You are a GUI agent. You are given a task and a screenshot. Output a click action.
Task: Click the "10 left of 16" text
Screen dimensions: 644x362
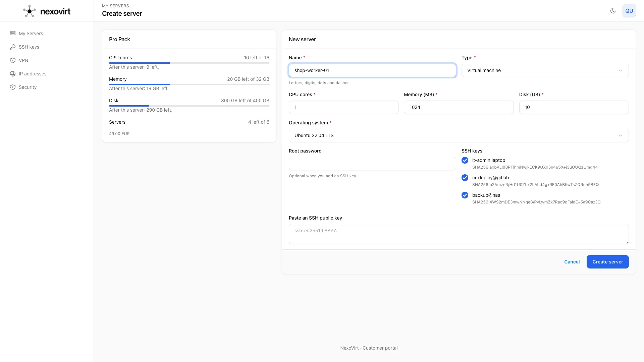coord(257,58)
